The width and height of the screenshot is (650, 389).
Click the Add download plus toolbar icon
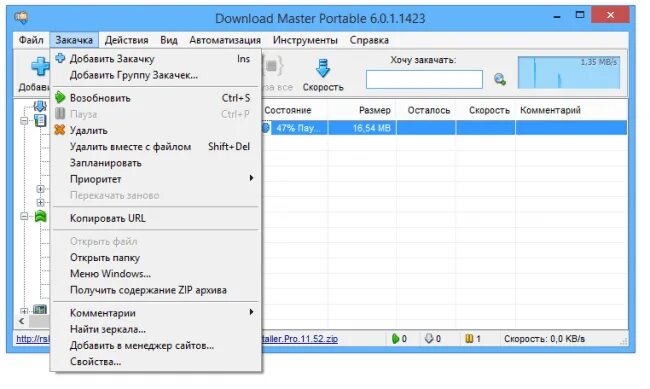40,67
